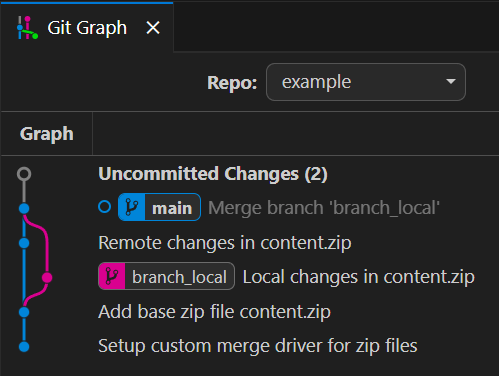Select the branch_local branch label
The image size is (499, 376).
click(x=166, y=276)
